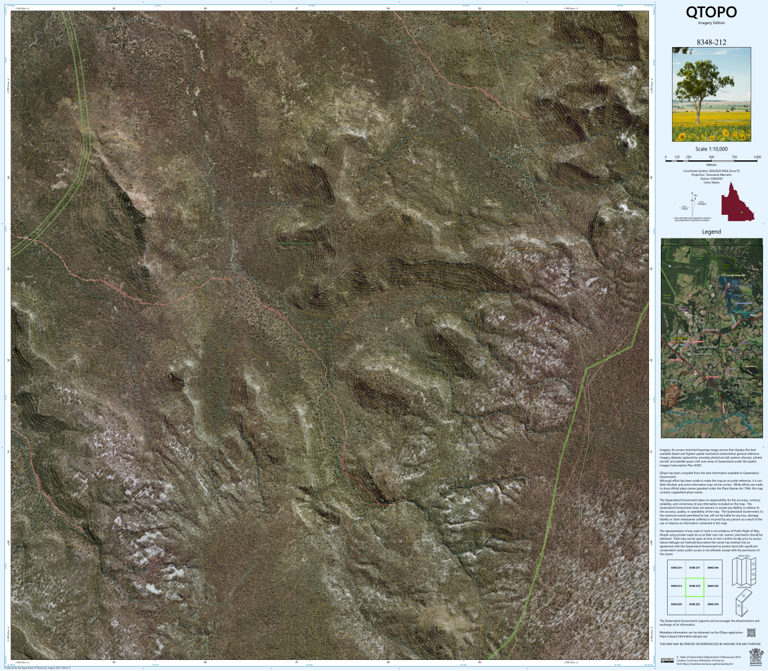Click the metric scale bar
Screen dimensions: 768x671
tap(711, 160)
